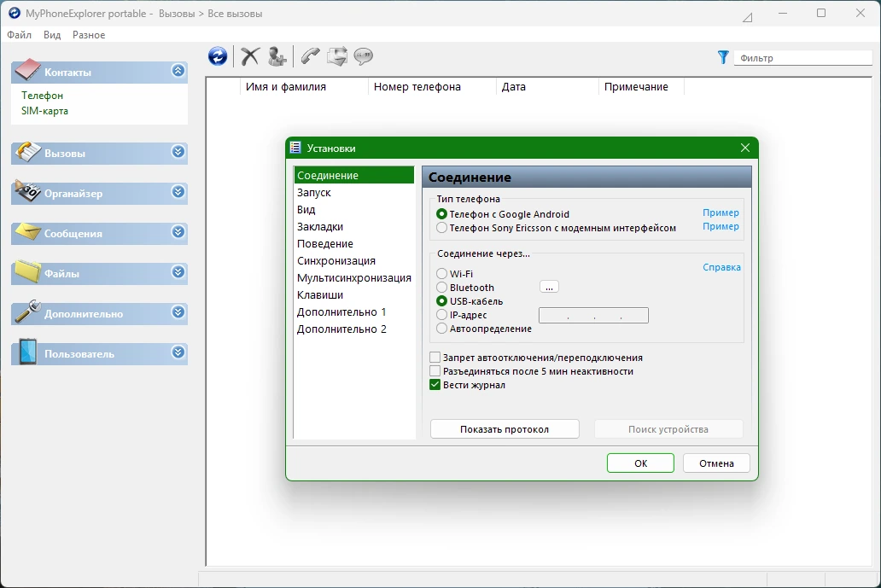Click the Фильтр search field
Viewport: 881px width, 588px height.
[803, 58]
